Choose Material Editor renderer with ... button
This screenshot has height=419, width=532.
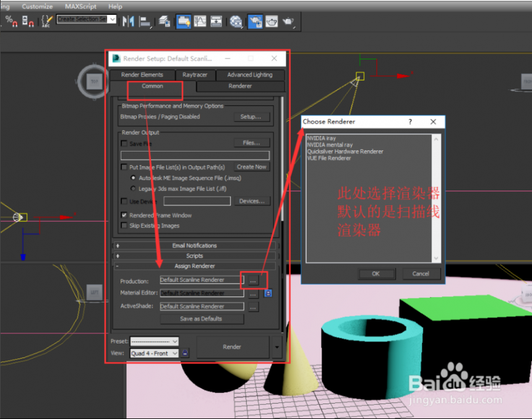click(253, 294)
